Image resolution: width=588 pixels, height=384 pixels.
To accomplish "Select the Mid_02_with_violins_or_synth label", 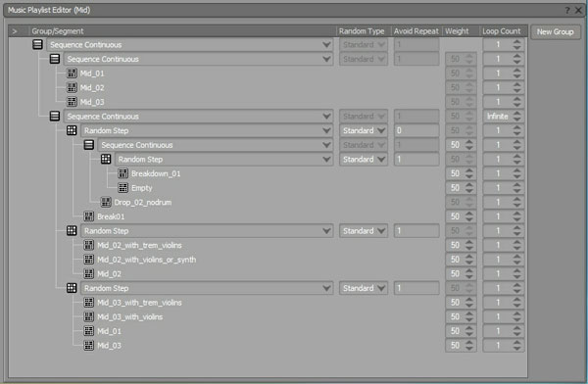I will click(147, 260).
